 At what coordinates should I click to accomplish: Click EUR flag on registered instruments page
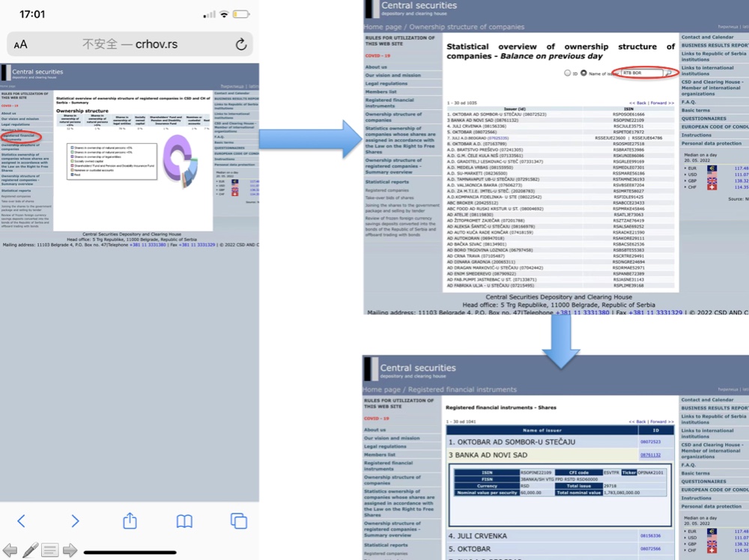click(x=712, y=531)
